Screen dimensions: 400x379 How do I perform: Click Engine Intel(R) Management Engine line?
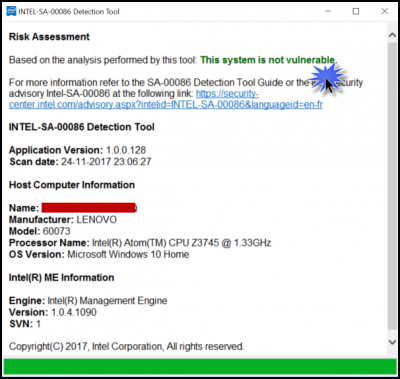click(x=88, y=301)
